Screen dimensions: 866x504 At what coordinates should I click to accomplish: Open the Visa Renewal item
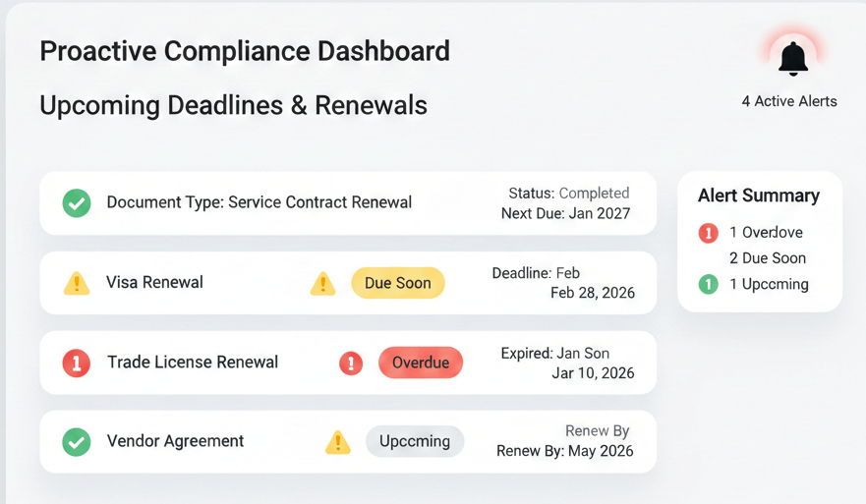154,283
